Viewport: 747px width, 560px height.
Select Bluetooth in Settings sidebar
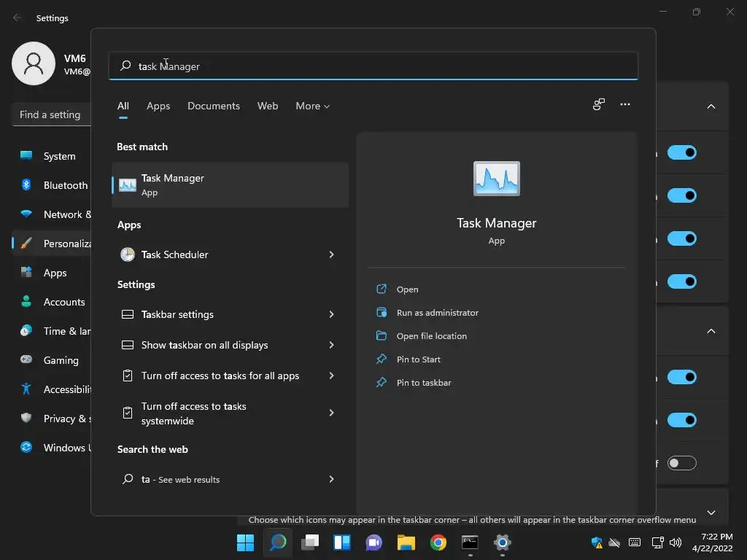[51, 185]
